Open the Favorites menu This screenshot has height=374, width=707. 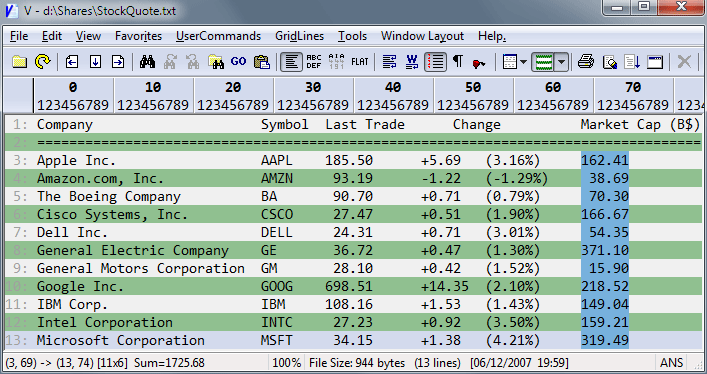(x=138, y=36)
